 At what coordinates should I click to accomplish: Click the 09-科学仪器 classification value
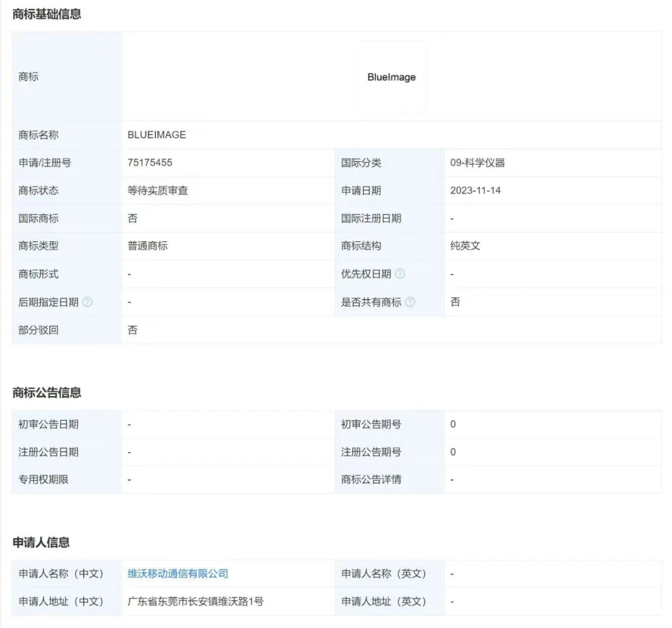(477, 163)
